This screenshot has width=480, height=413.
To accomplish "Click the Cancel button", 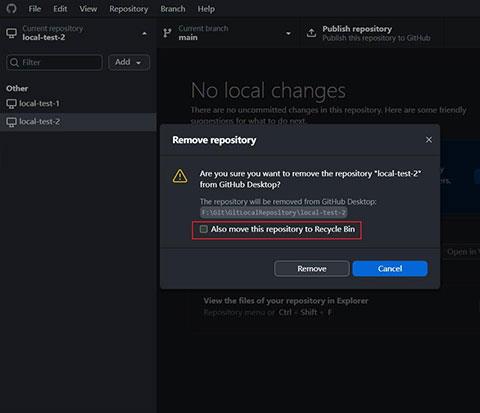I will click(390, 269).
